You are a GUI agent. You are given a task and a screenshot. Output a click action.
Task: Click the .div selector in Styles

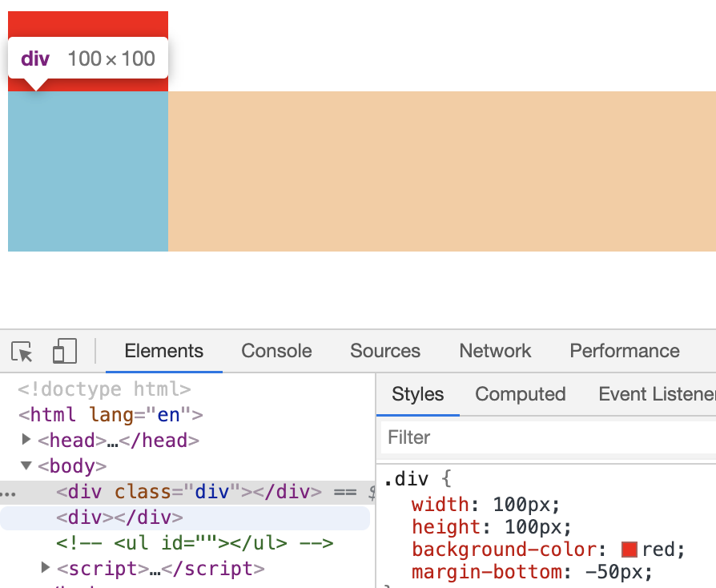pos(406,479)
